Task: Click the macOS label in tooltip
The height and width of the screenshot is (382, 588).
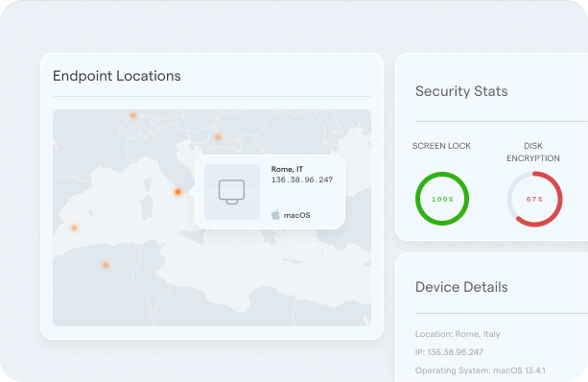Action: click(x=296, y=215)
